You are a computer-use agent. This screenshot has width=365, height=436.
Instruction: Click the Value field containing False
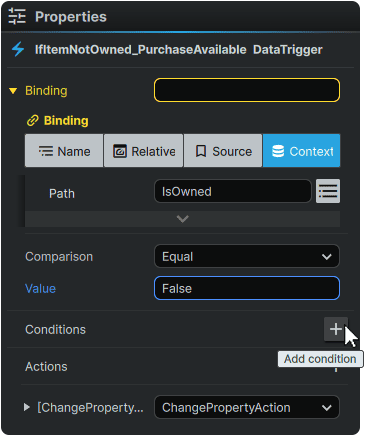click(247, 288)
